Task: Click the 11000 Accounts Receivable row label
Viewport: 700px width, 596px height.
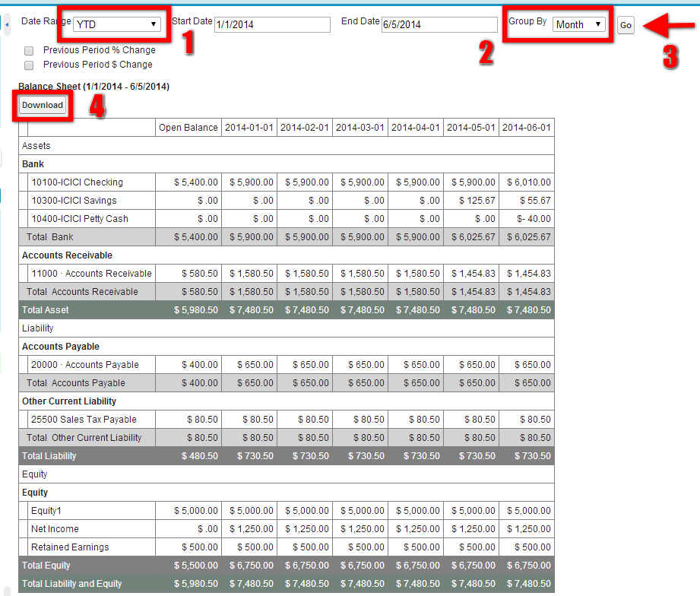Action: (91, 274)
